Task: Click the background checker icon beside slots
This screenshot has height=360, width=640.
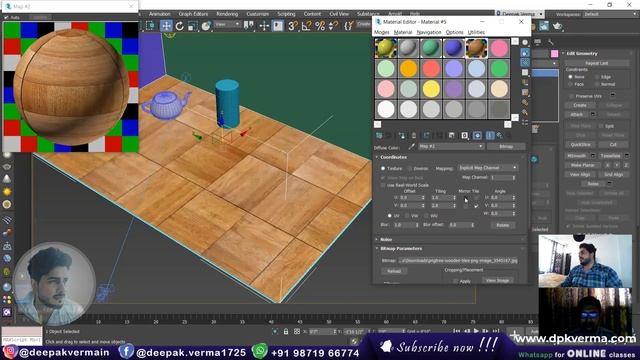Action: [525, 62]
